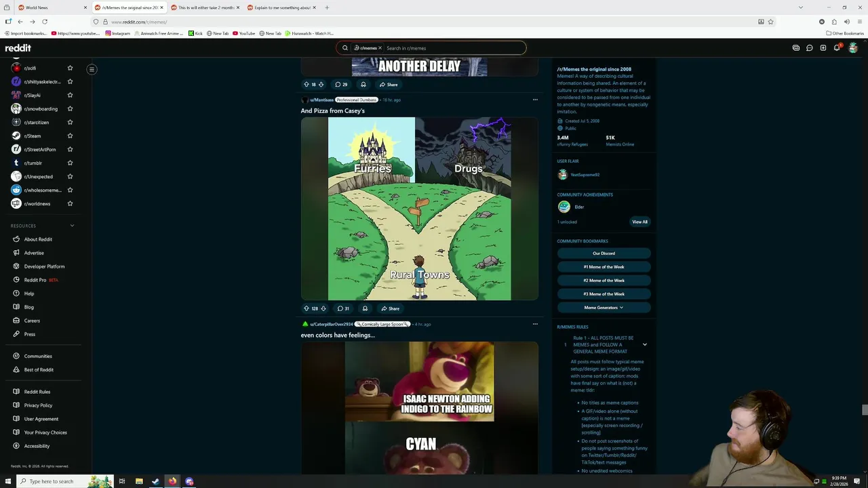The height and width of the screenshot is (488, 868).
Task: Open overflow menu on u/CaterpillarOver2934 post
Action: tap(535, 324)
